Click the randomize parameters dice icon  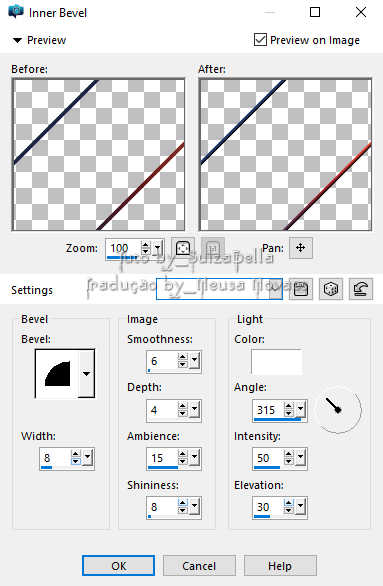tap(331, 289)
